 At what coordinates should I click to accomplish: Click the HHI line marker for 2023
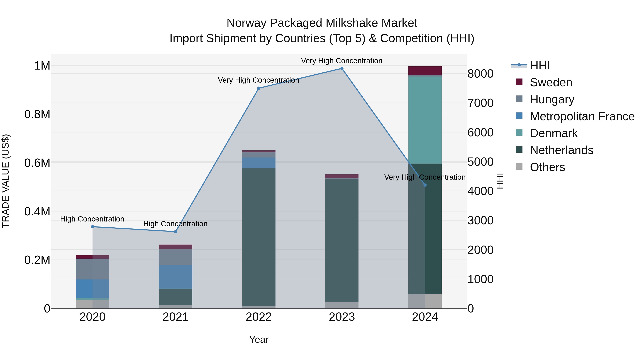pyautogui.click(x=342, y=68)
